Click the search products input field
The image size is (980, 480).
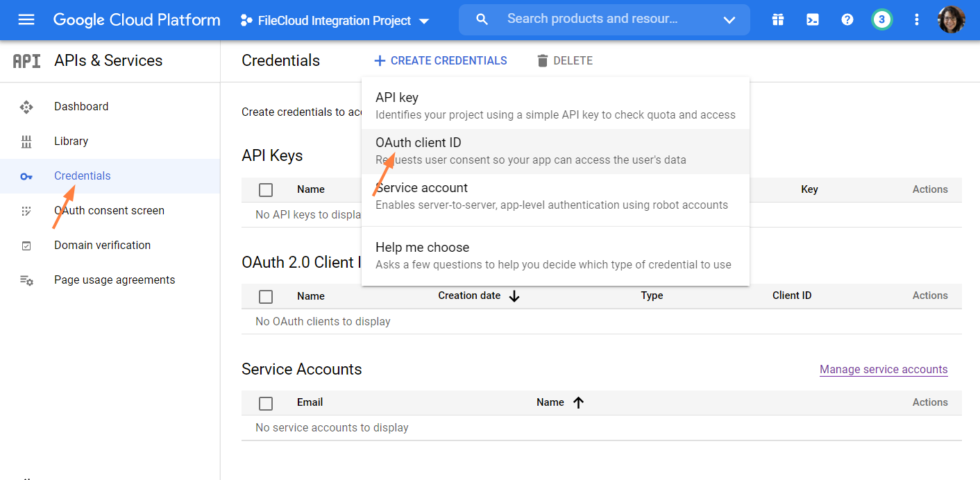[592, 19]
